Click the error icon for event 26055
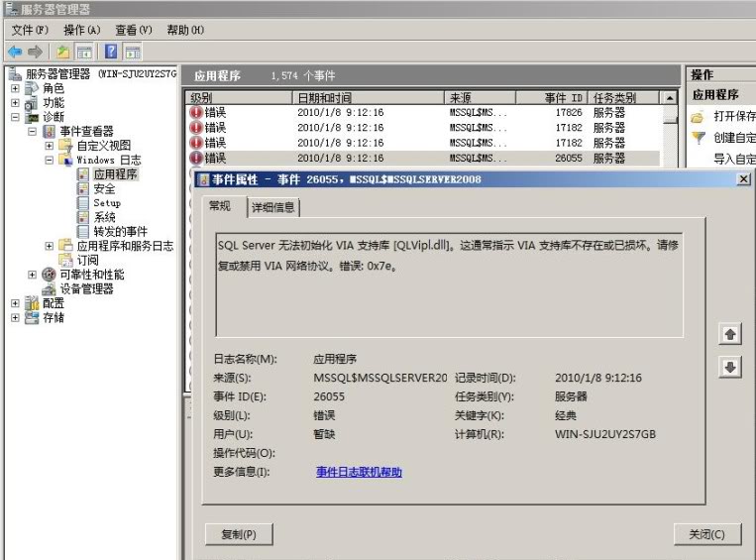 pos(196,158)
